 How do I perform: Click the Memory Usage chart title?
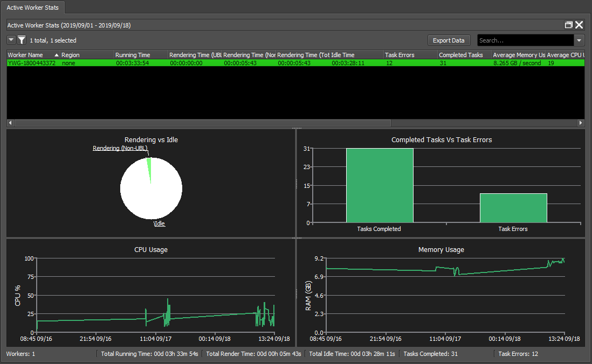click(x=441, y=249)
